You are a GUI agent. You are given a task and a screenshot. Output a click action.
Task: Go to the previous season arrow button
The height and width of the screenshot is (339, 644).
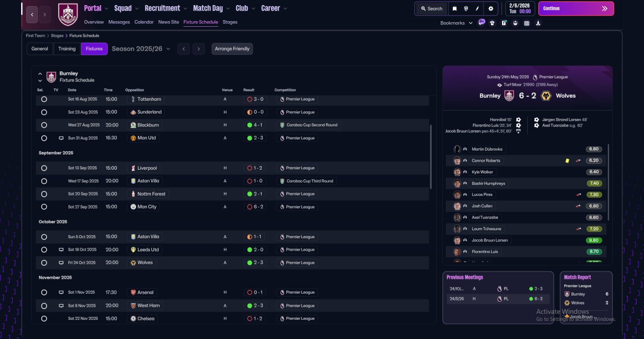click(184, 49)
